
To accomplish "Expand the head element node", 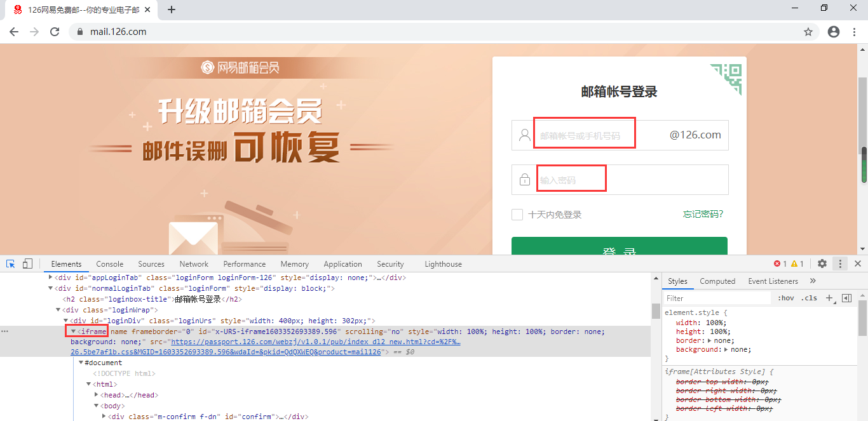I will click(x=97, y=395).
